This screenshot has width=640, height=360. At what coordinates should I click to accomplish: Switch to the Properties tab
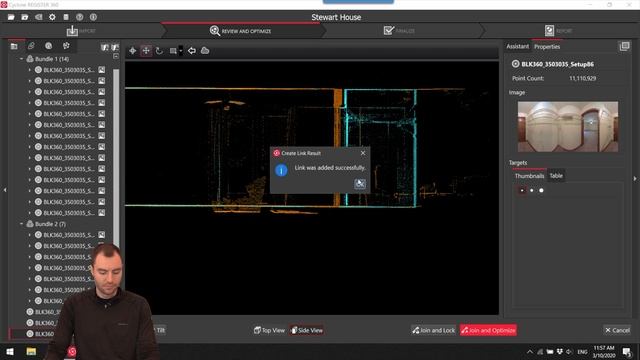[547, 47]
